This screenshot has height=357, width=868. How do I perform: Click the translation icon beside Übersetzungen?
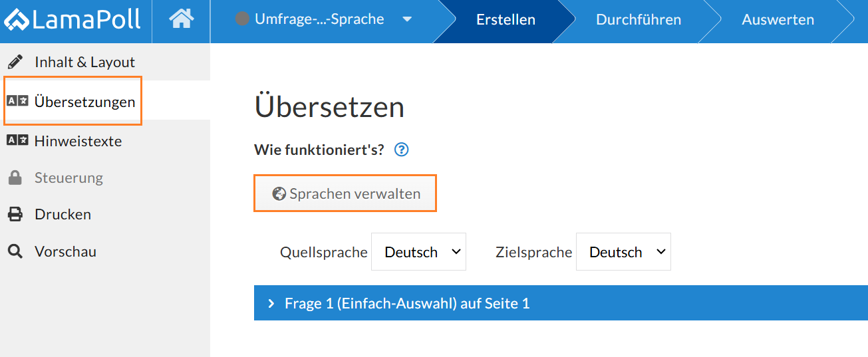pyautogui.click(x=17, y=101)
